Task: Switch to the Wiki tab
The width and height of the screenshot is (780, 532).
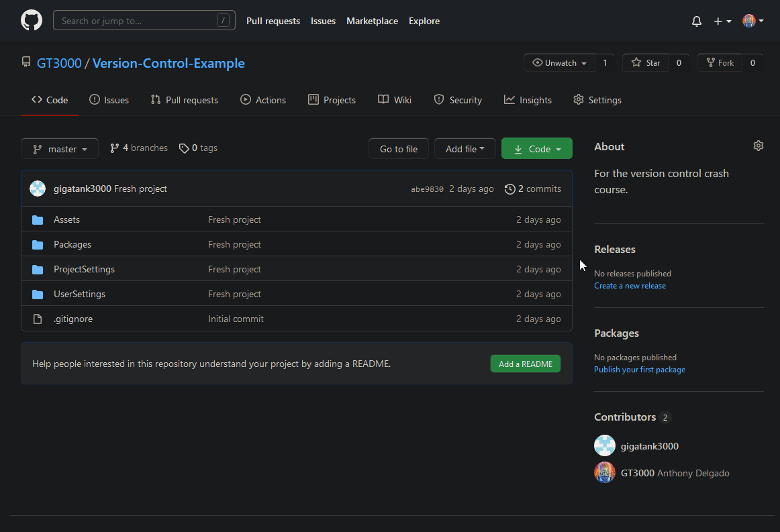Action: coord(395,100)
